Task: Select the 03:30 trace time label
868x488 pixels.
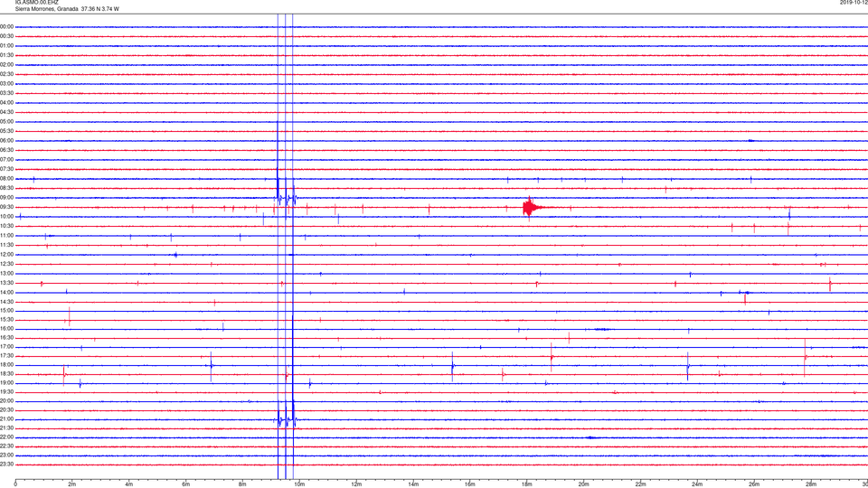Action: click(x=6, y=93)
